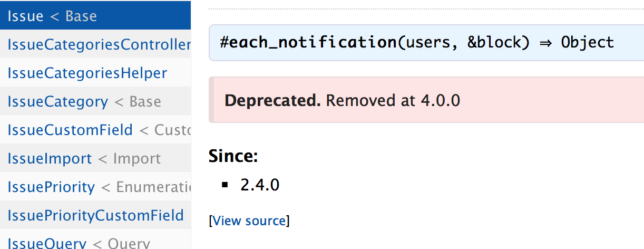Open the IssueQuery class entry
This screenshot has width=644, height=249.
point(47,243)
